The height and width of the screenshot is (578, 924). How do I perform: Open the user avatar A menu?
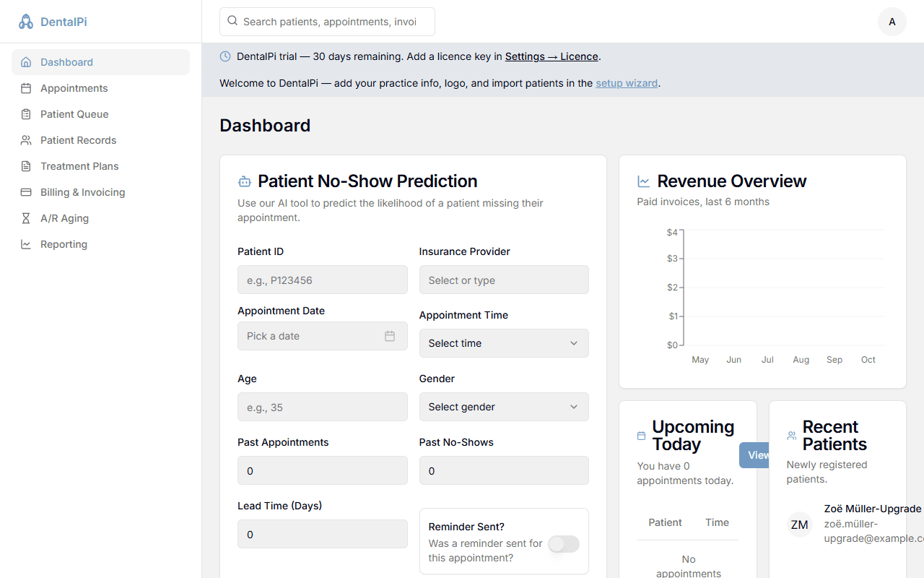892,22
